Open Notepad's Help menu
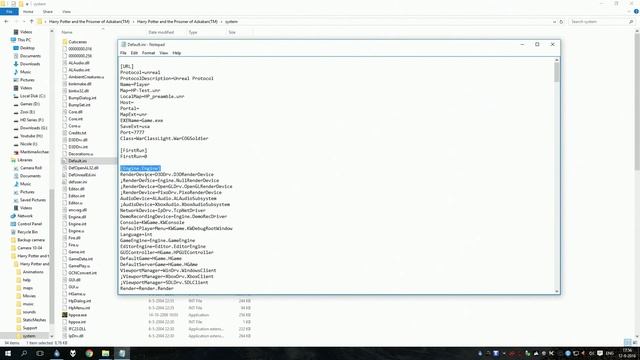The image size is (640, 360). pyautogui.click(x=177, y=53)
